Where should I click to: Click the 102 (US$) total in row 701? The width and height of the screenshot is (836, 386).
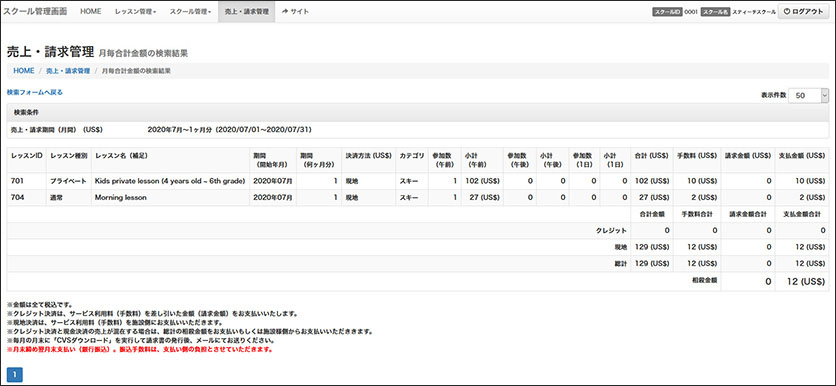652,181
